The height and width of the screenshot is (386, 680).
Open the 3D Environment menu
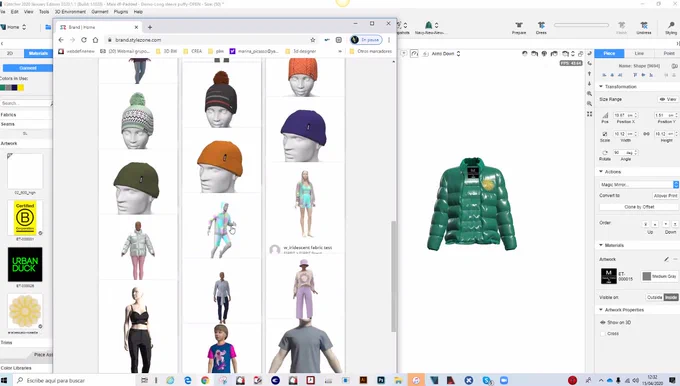click(x=70, y=12)
